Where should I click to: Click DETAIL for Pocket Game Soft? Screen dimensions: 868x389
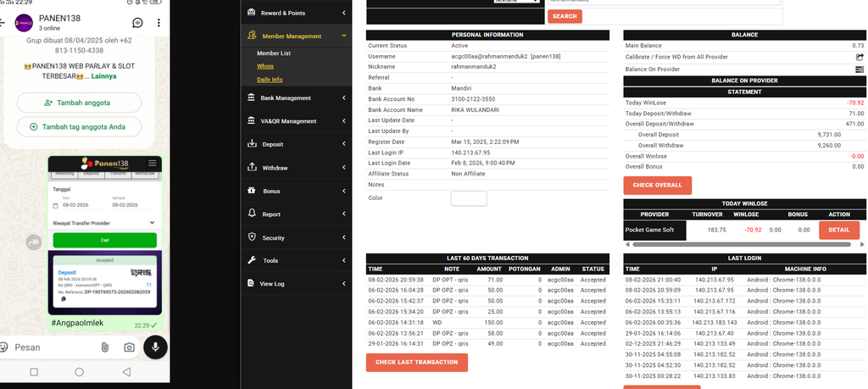coord(839,231)
